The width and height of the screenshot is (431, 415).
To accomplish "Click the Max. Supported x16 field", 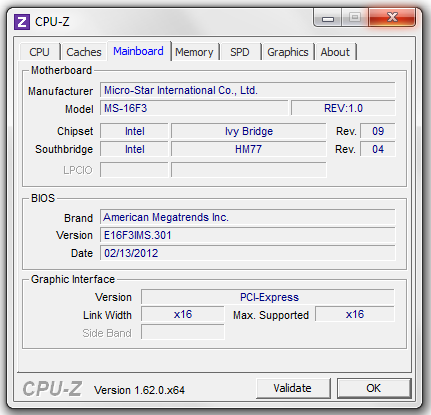I will pyautogui.click(x=355, y=314).
